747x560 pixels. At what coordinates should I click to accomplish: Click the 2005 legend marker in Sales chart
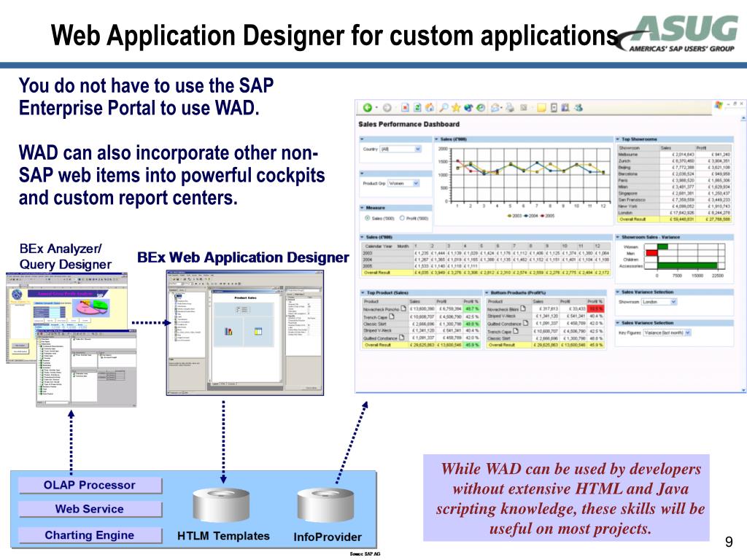click(542, 216)
